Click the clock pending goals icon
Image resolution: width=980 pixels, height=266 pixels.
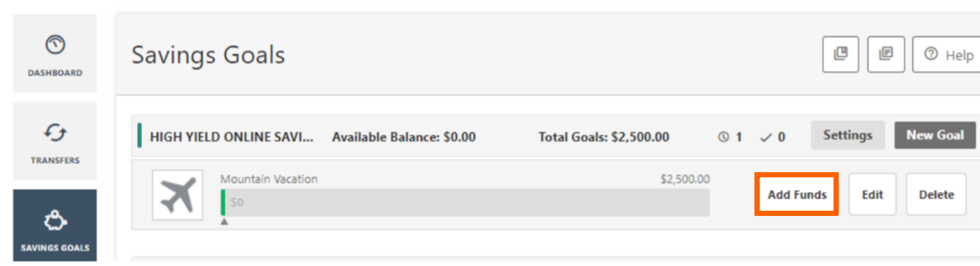(x=723, y=137)
